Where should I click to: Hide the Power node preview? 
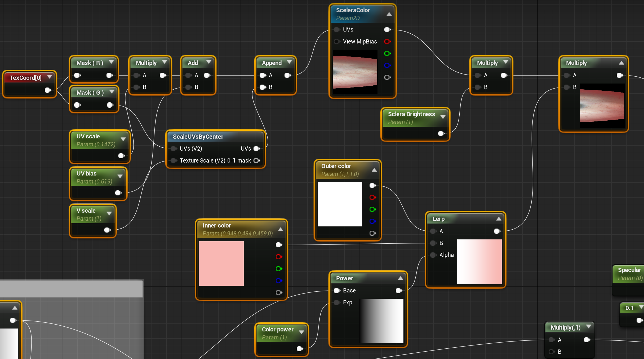click(x=400, y=278)
